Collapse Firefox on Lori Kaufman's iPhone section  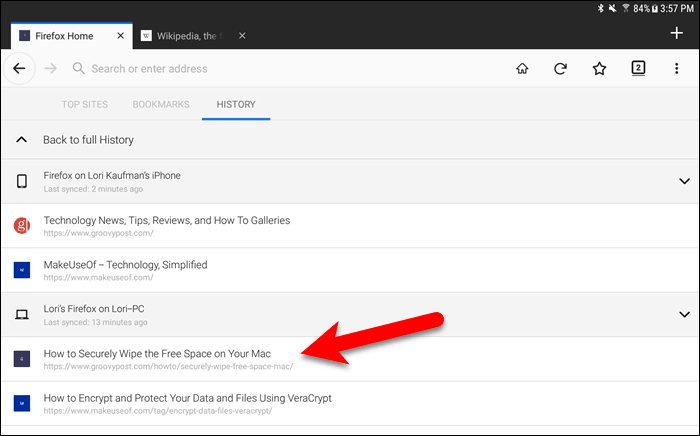pos(684,181)
